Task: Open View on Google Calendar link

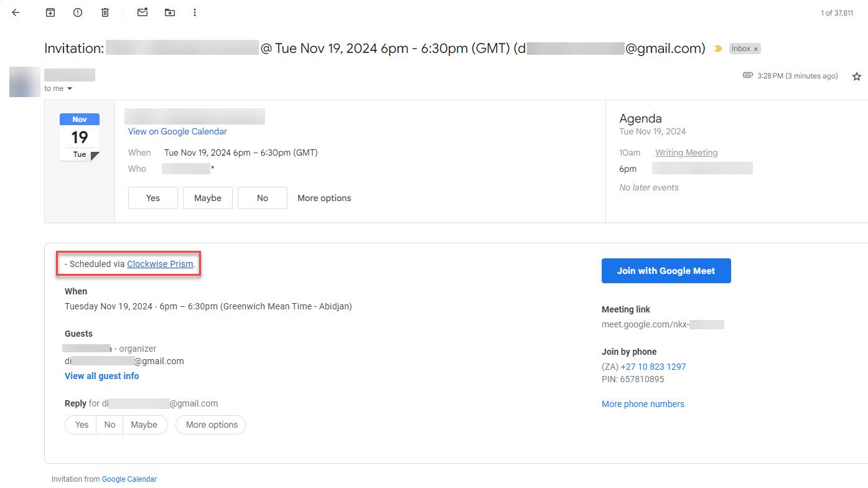Action: pyautogui.click(x=177, y=131)
